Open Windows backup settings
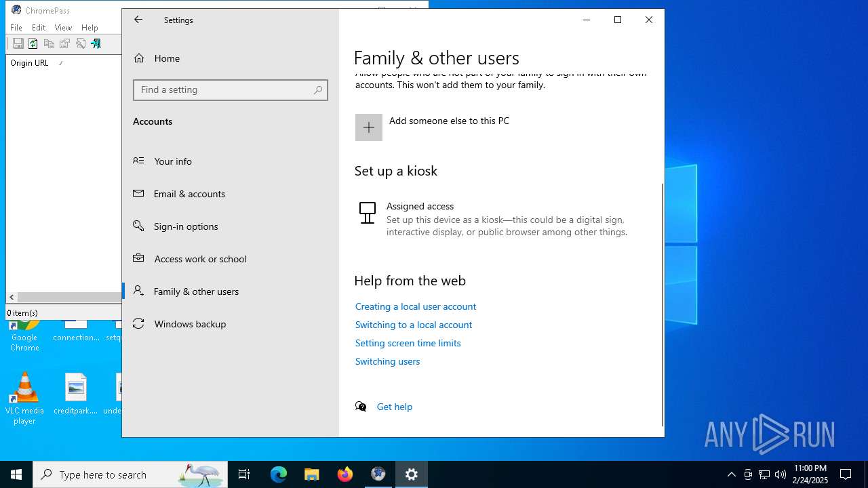The height and width of the screenshot is (488, 868). 231,324
